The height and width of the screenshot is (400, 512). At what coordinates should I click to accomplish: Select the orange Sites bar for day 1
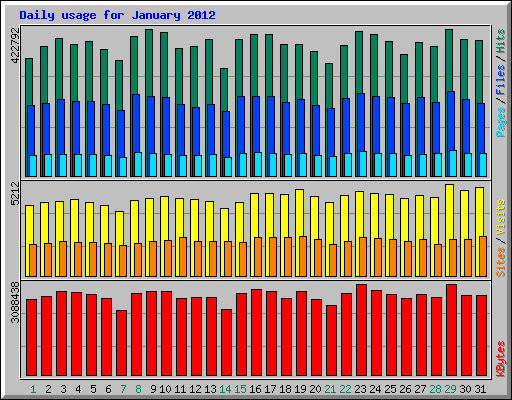point(33,260)
